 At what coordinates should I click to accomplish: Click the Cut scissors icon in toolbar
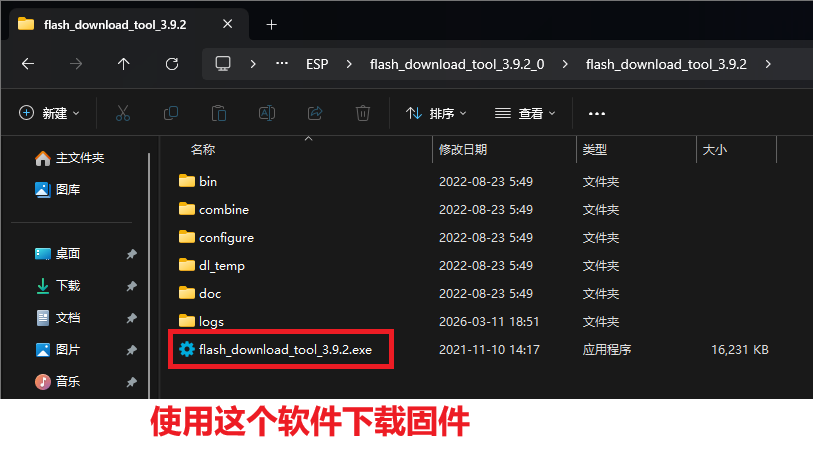pos(122,114)
